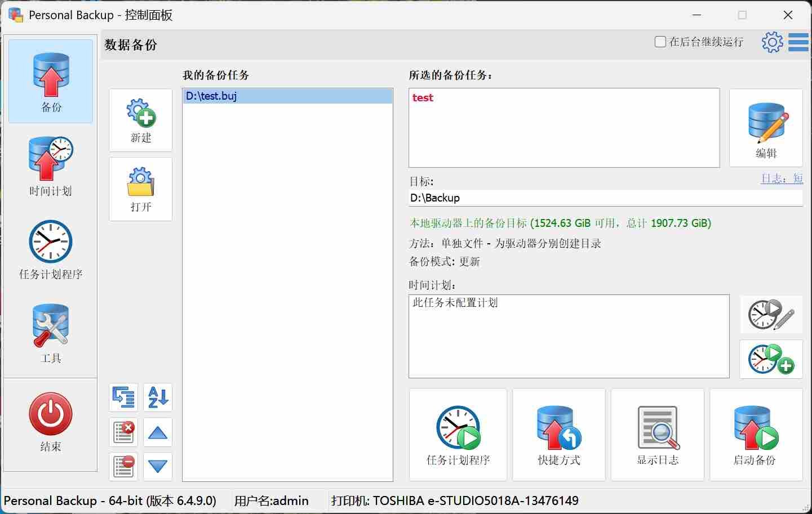The image size is (812, 514).
Task: Select the 任务计划程序 sidebar icon
Action: 51,249
